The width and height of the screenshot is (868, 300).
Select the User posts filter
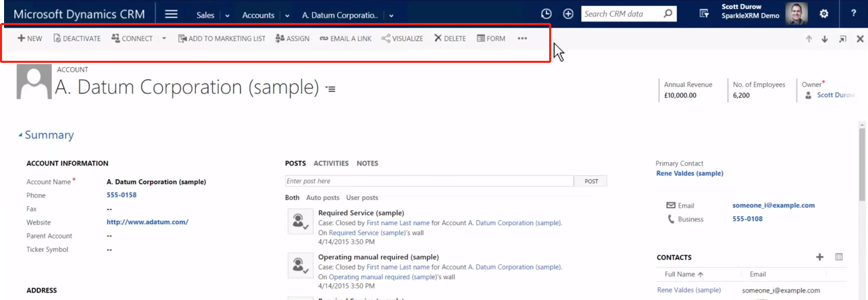click(362, 198)
